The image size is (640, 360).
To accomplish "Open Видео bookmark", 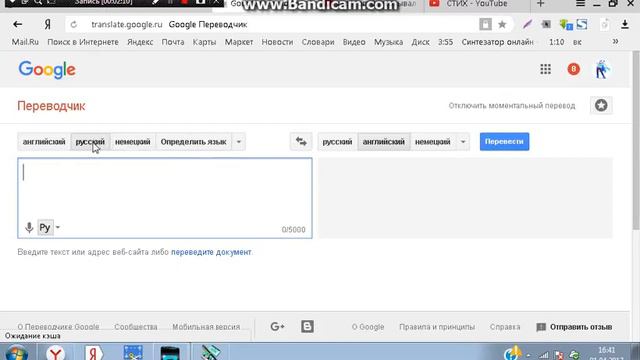I will pos(354,42).
